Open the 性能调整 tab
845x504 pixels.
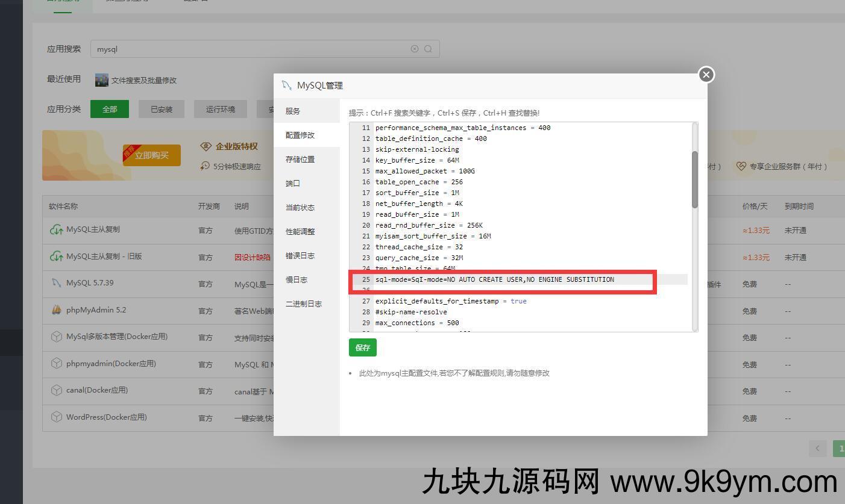click(x=307, y=231)
